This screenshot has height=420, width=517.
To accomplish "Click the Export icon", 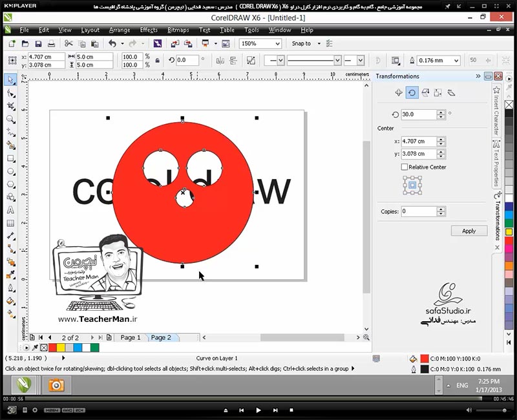I will [x=188, y=43].
